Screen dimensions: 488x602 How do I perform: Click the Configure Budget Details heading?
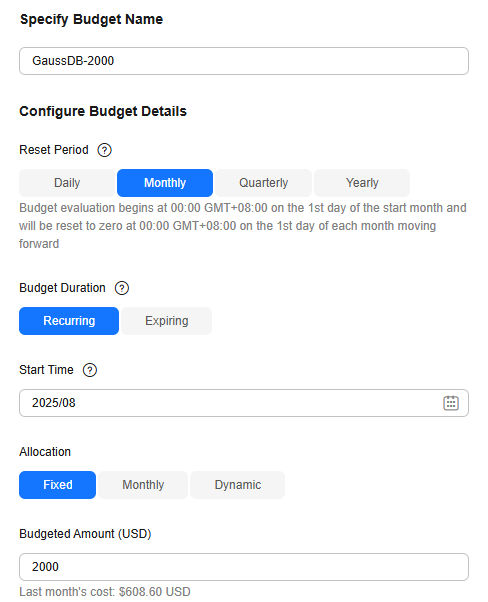[x=103, y=111]
